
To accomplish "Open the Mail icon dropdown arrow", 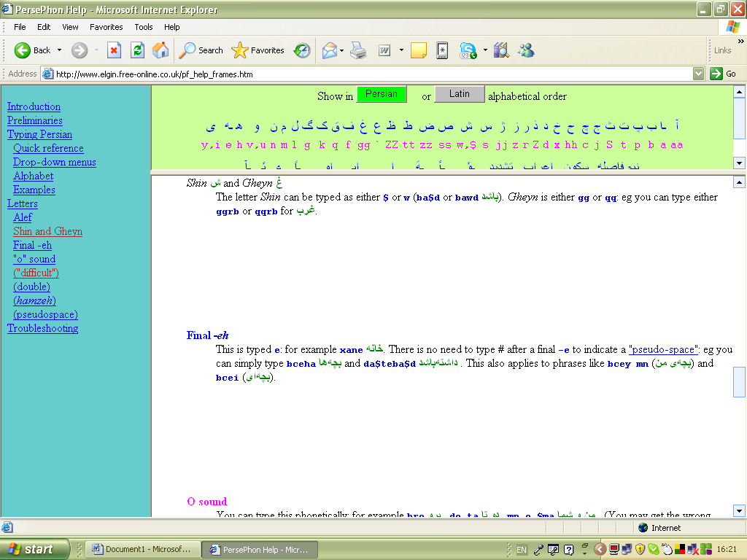I will 341,50.
